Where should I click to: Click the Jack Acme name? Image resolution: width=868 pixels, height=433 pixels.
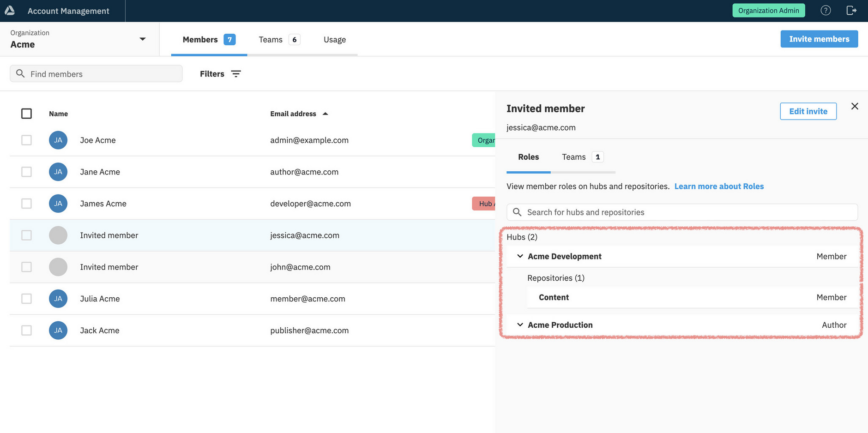(x=100, y=330)
